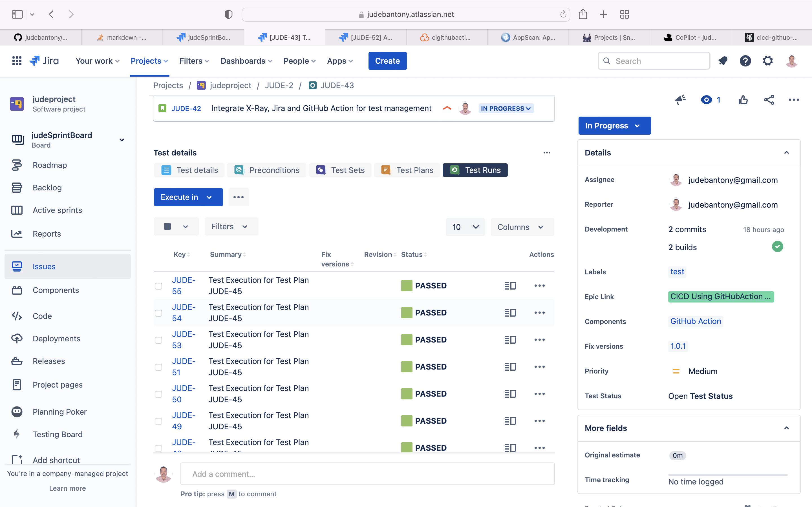812x507 pixels.
Task: Click the give feedback megaphone icon
Action: 680,100
